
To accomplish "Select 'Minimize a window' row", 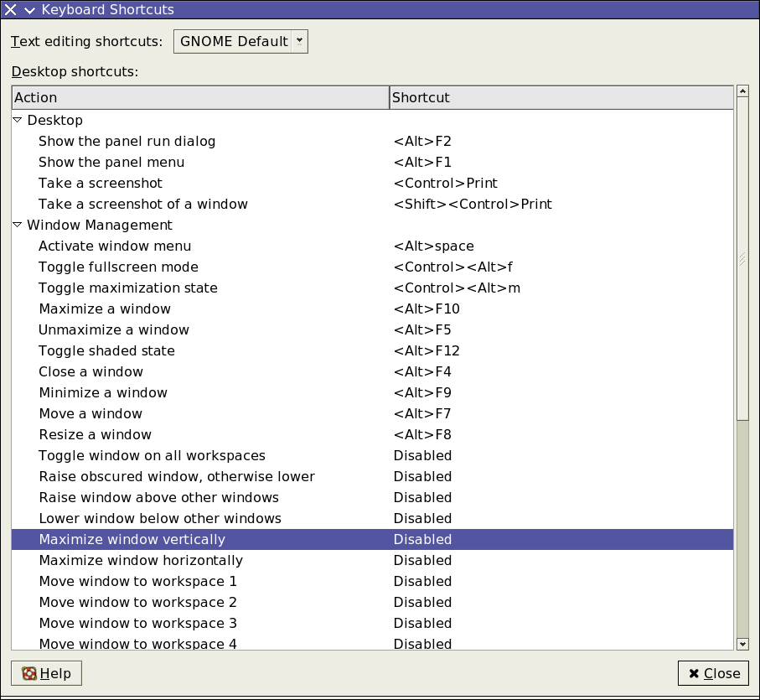I will pos(372,392).
